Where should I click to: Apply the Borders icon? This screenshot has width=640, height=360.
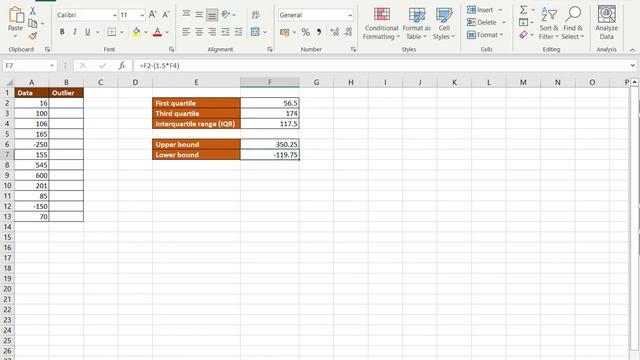point(111,32)
